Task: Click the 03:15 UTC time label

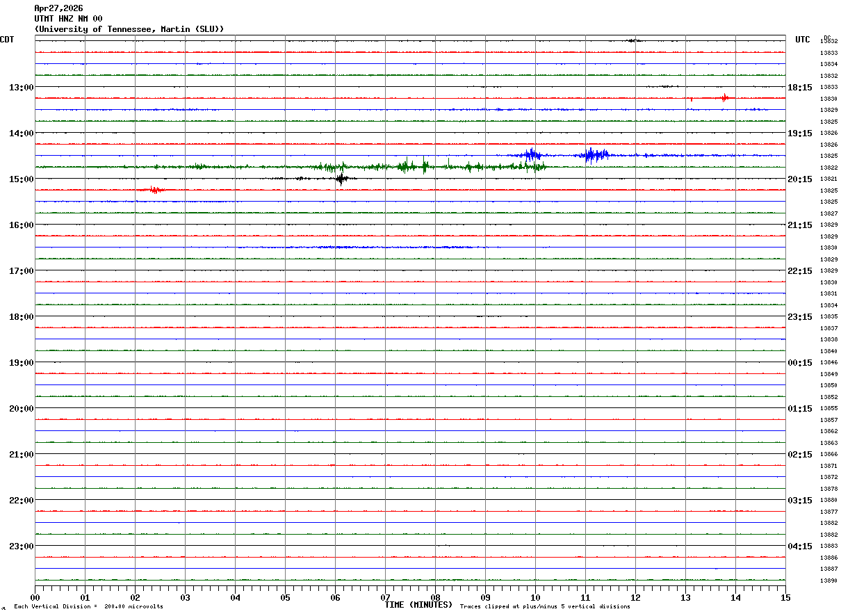Action: (799, 500)
